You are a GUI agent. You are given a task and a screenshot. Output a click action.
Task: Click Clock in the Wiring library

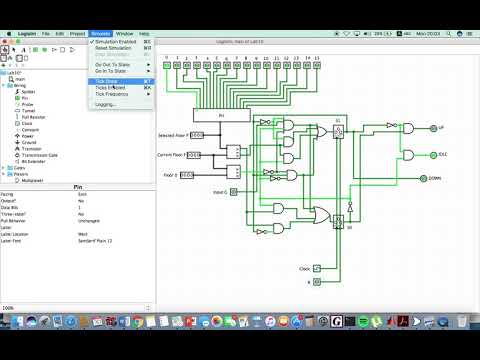(27, 123)
